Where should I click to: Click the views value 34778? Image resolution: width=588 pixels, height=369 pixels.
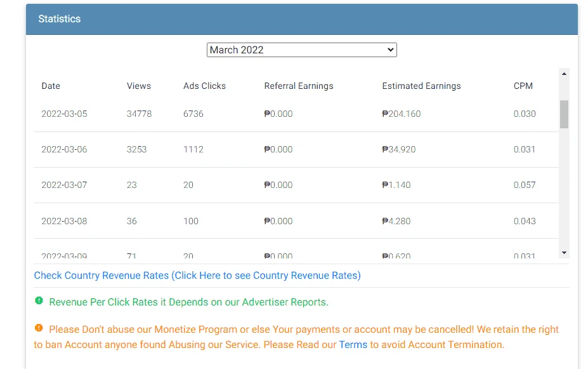pyautogui.click(x=139, y=114)
